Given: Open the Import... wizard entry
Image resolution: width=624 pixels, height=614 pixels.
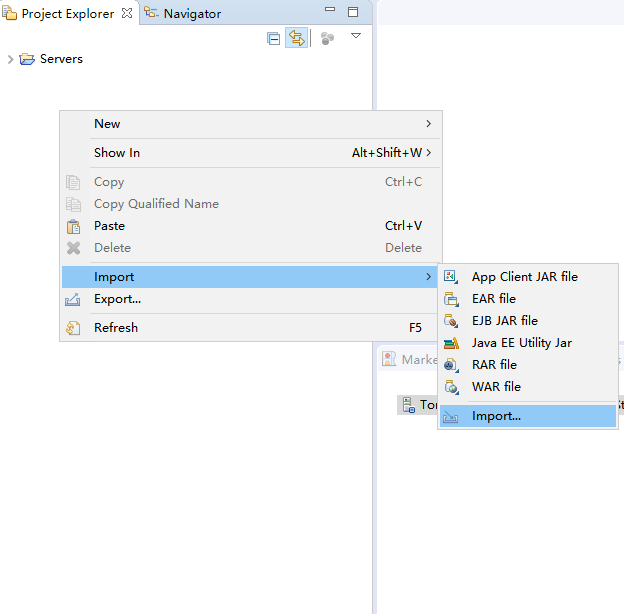Looking at the screenshot, I should click(x=496, y=416).
